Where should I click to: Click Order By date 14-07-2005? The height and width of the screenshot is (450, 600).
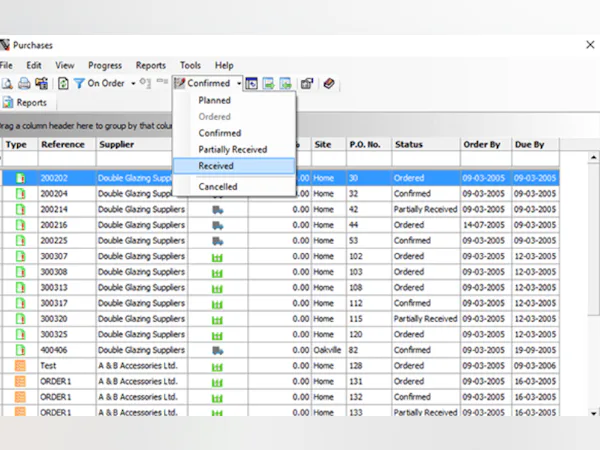tap(486, 225)
